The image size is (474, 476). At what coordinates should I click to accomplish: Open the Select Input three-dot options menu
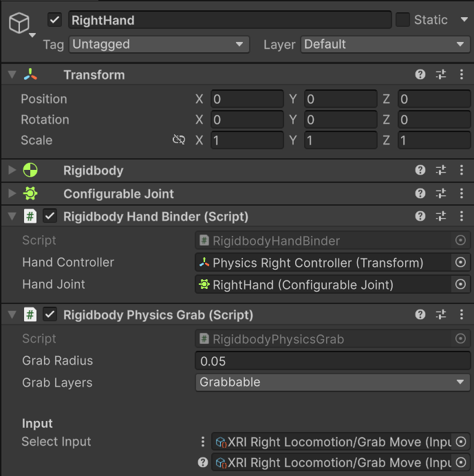point(203,442)
